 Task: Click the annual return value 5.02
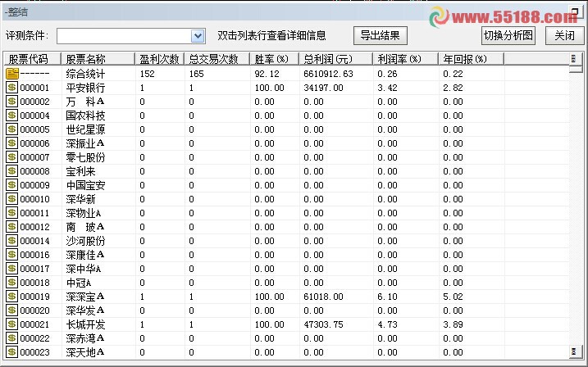point(453,297)
